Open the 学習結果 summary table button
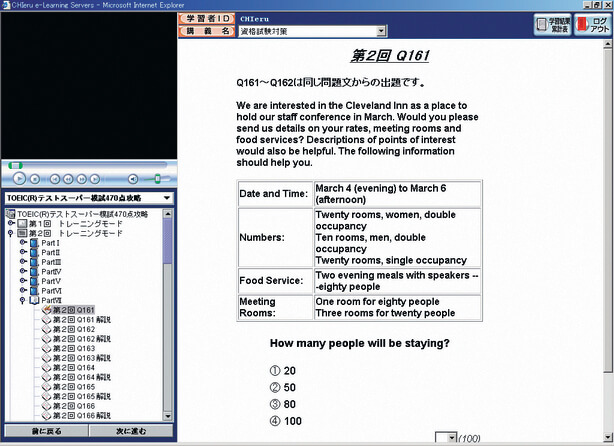Screen dimensions: 614x446 pyautogui.click(x=554, y=25)
